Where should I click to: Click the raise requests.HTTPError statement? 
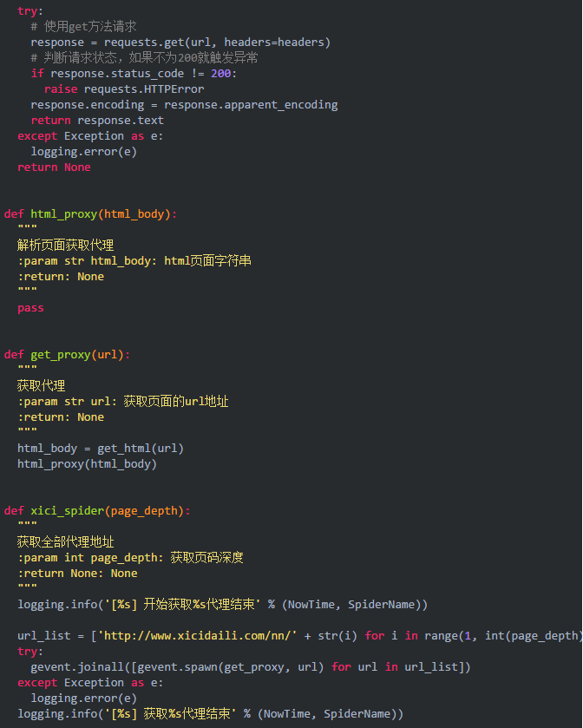[x=124, y=89]
